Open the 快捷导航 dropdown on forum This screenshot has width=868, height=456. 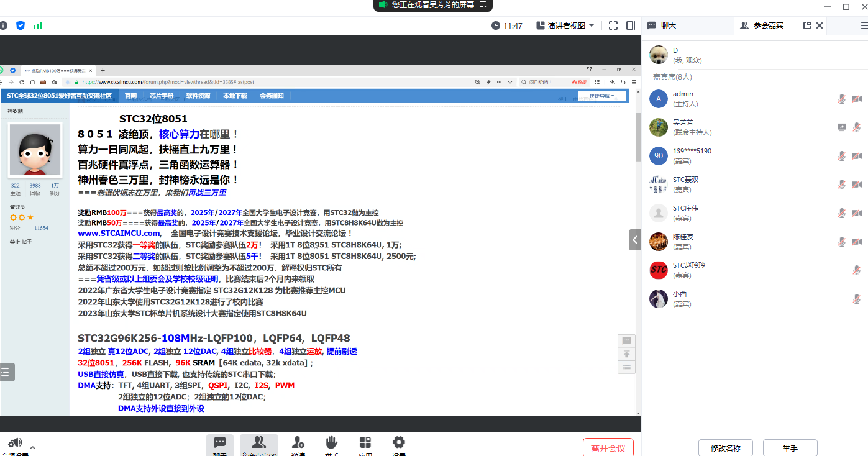coord(601,96)
